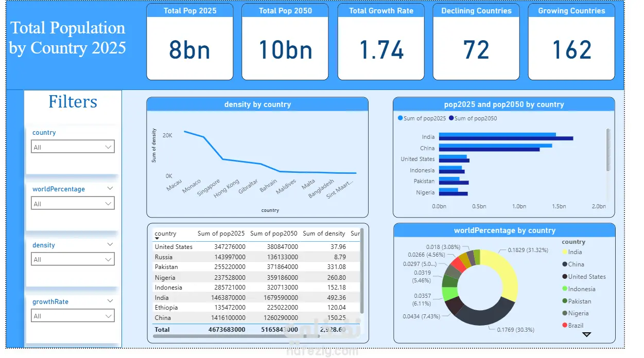Open the worldPercentage All dropdown box
The height and width of the screenshot is (358, 644).
point(73,204)
